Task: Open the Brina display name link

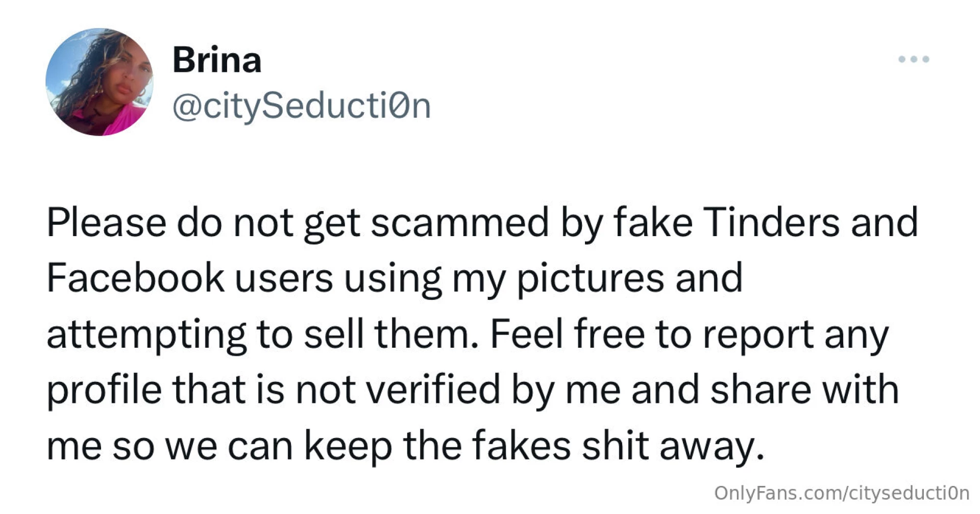Action: coord(217,60)
